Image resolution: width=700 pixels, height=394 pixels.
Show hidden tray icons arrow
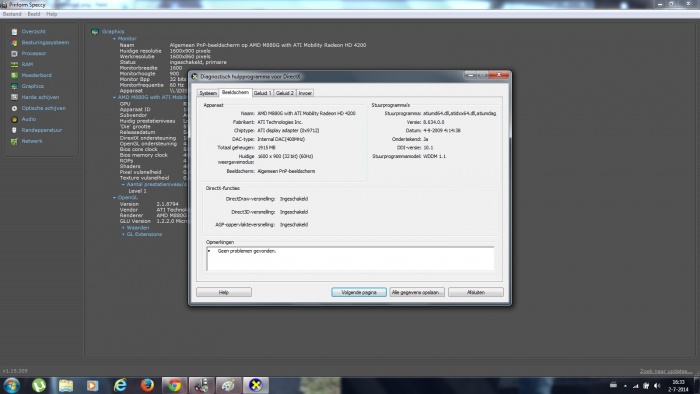[625, 386]
